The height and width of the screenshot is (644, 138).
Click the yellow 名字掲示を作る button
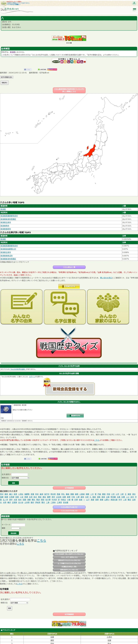coord(69,286)
